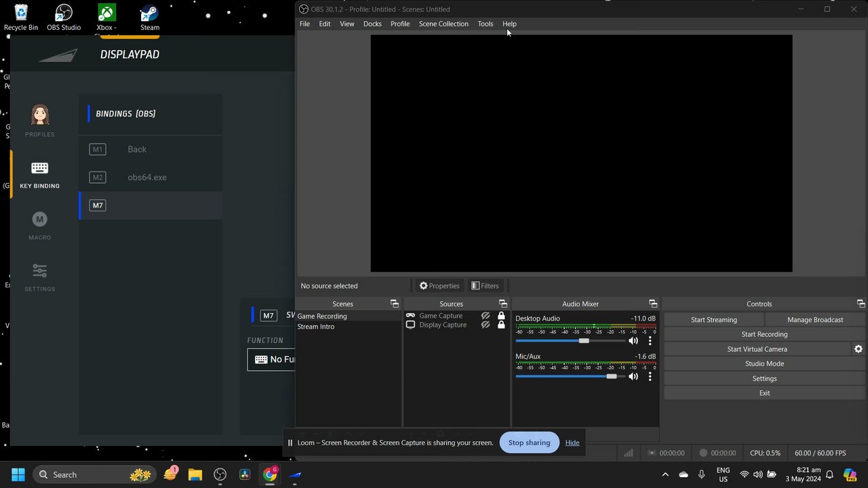This screenshot has height=488, width=868.
Task: Click the Windows taskbar Search box
Action: click(x=94, y=474)
